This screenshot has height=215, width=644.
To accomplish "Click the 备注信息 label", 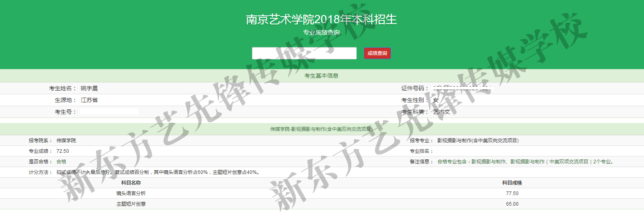I will click(x=422, y=162).
